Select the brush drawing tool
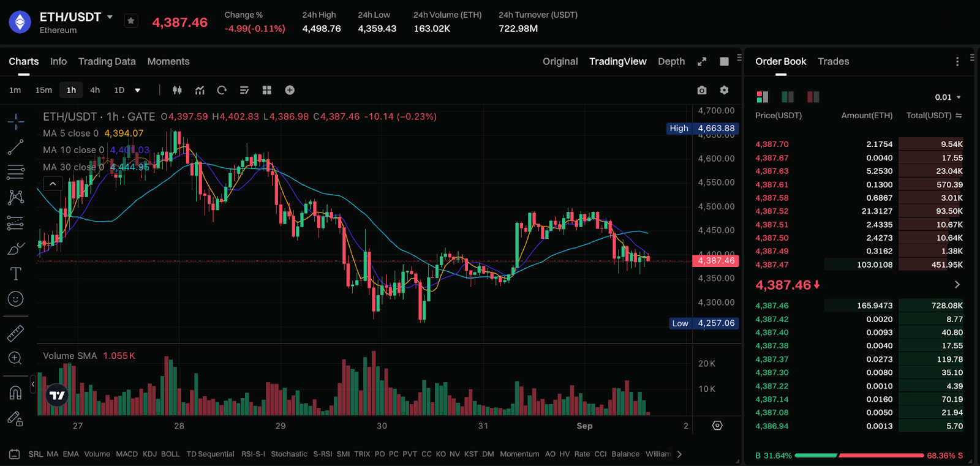 tap(16, 249)
